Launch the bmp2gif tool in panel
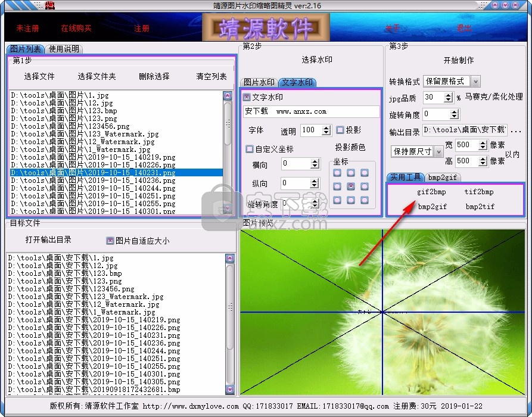 tap(433, 206)
